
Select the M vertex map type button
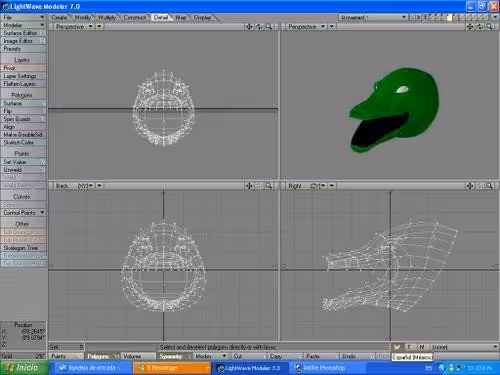[422, 347]
